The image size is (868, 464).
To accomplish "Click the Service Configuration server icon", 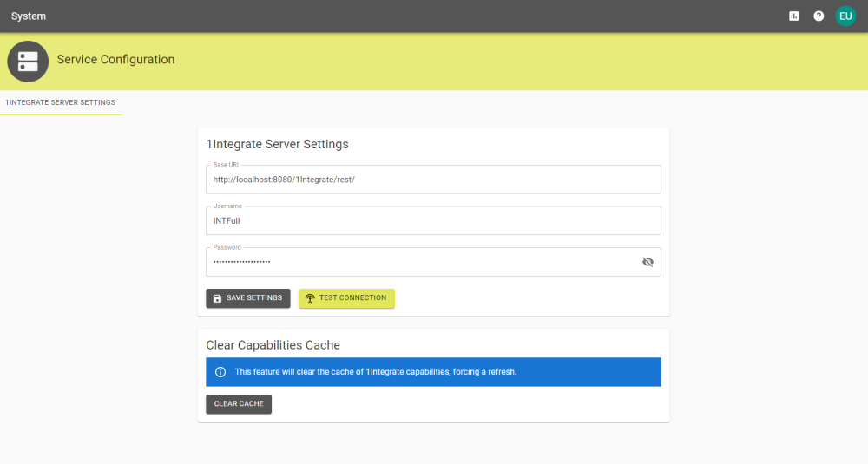I will pyautogui.click(x=28, y=62).
